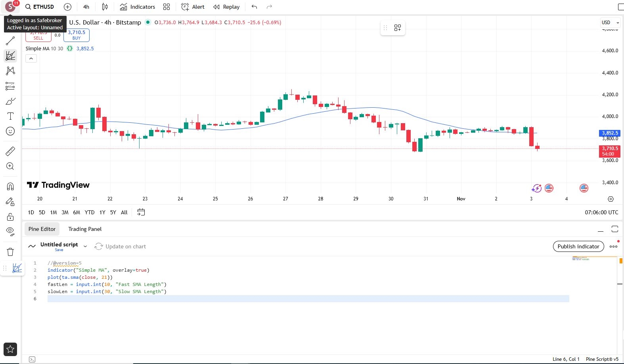
Task: Toggle hide all drawings eye icon
Action: (10, 231)
